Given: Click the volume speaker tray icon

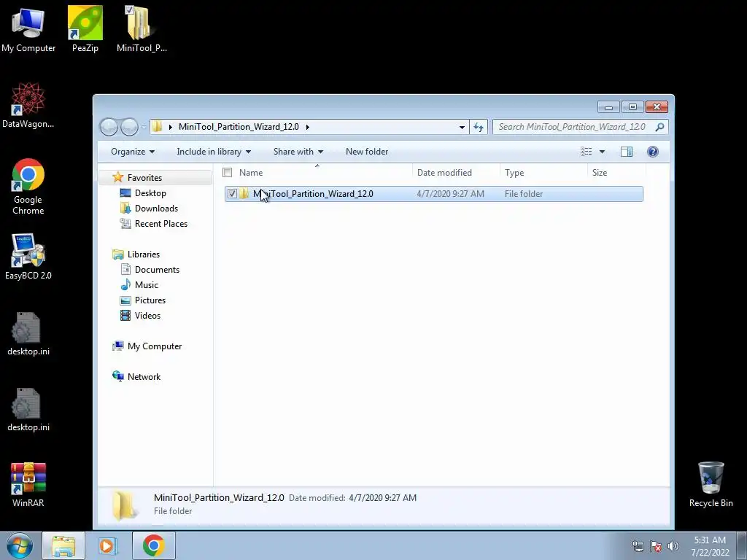Looking at the screenshot, I should [x=673, y=546].
